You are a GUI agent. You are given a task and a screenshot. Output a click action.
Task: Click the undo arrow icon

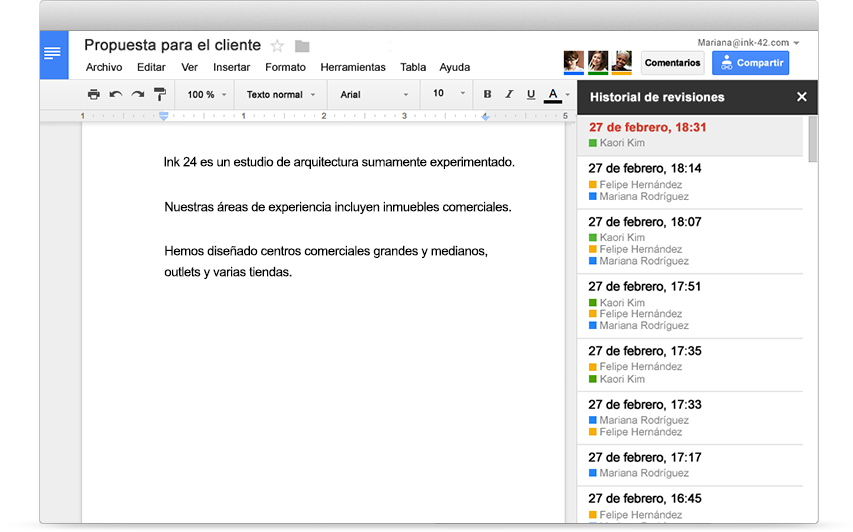click(x=115, y=95)
